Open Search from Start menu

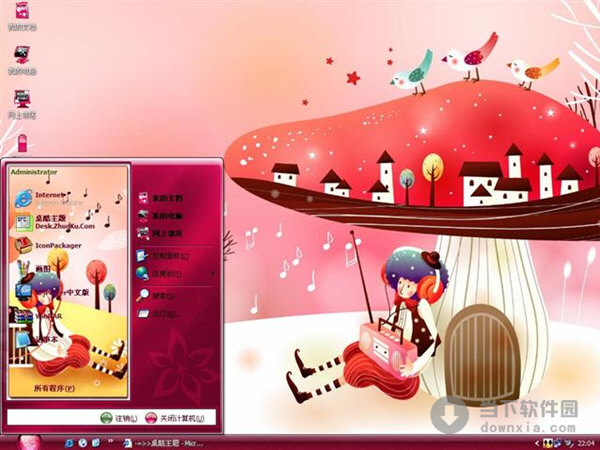tap(156, 295)
